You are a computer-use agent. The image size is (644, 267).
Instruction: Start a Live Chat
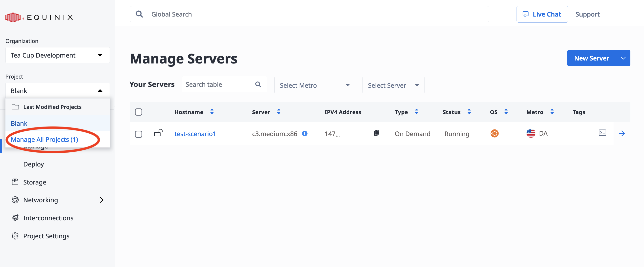pos(542,14)
